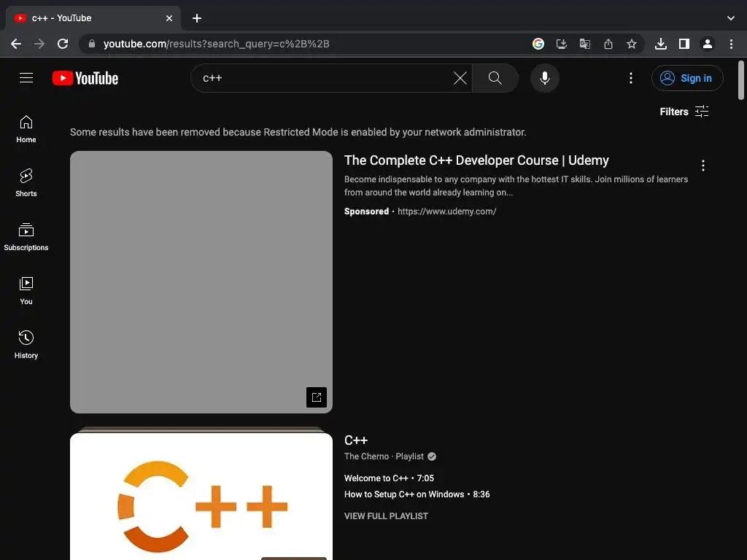Clear the search query with the X
This screenshot has height=560, width=747.
tap(460, 78)
